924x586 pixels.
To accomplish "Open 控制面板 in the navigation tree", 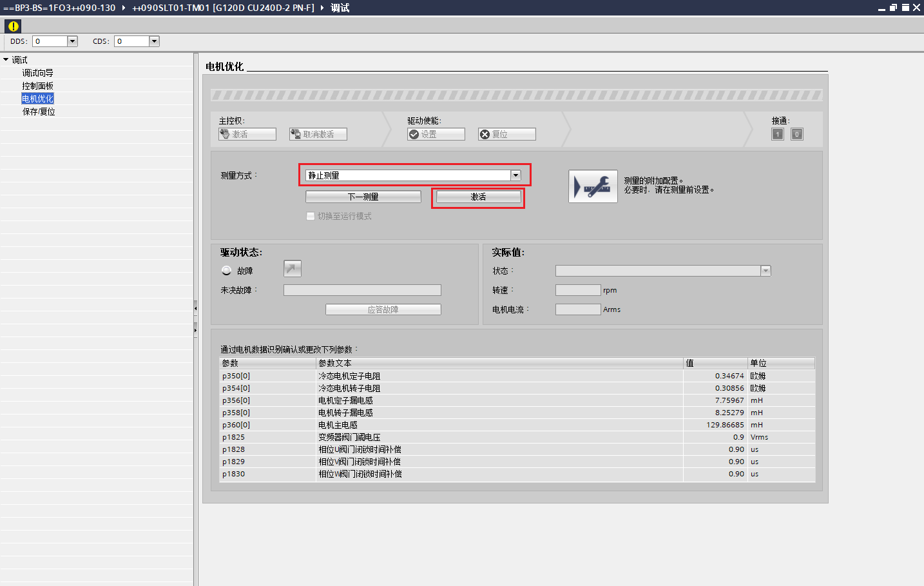I will (38, 86).
